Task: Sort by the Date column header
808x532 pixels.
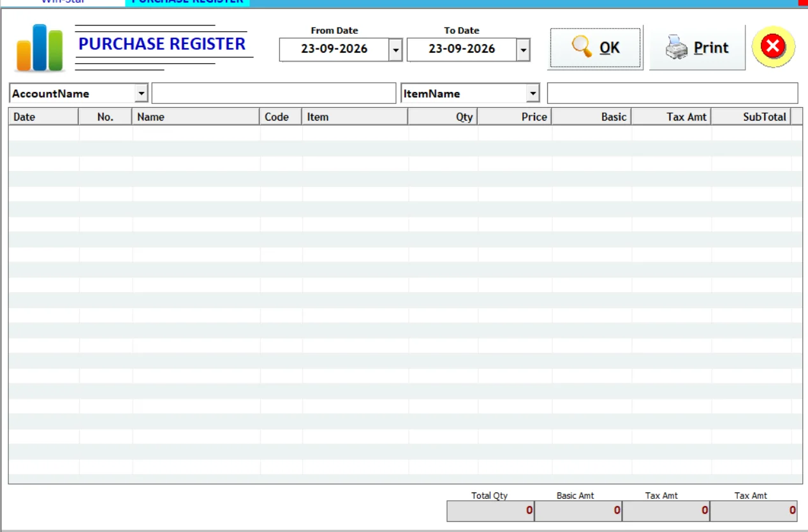Action: tap(43, 117)
